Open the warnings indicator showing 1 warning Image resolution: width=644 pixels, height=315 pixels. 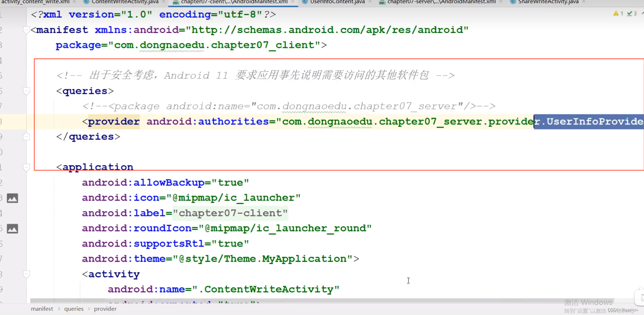[x=618, y=14]
